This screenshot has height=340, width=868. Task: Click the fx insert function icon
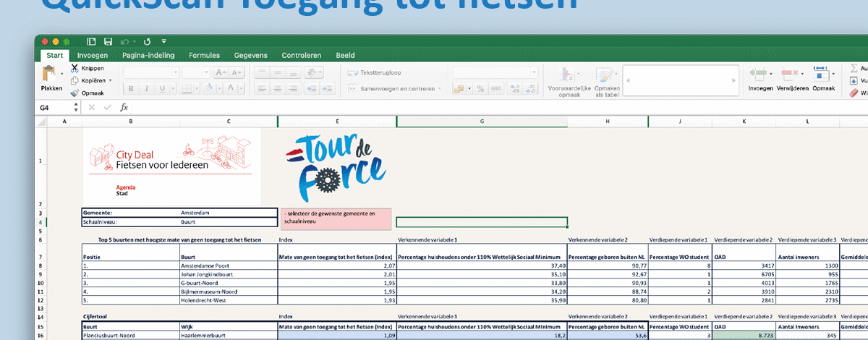124,107
